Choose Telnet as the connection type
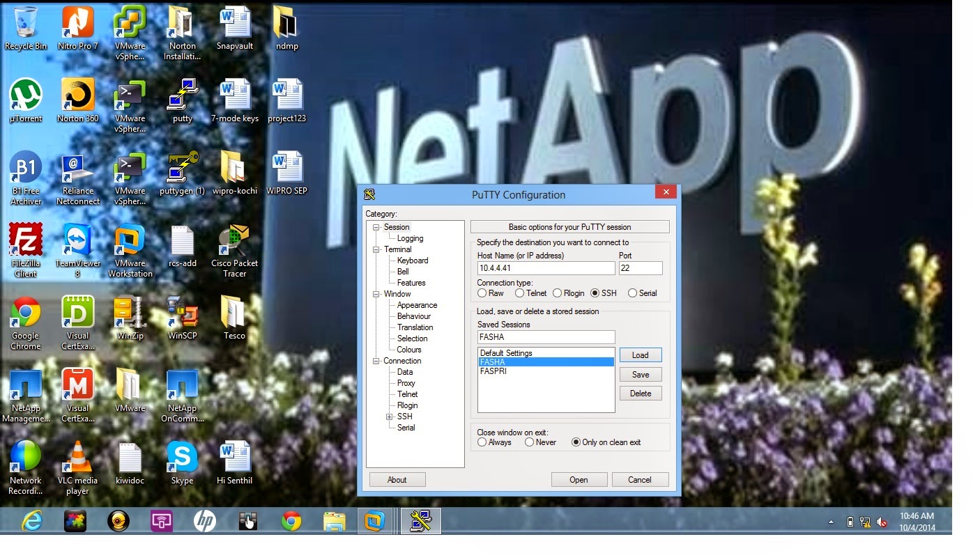The image size is (980, 560). click(519, 293)
